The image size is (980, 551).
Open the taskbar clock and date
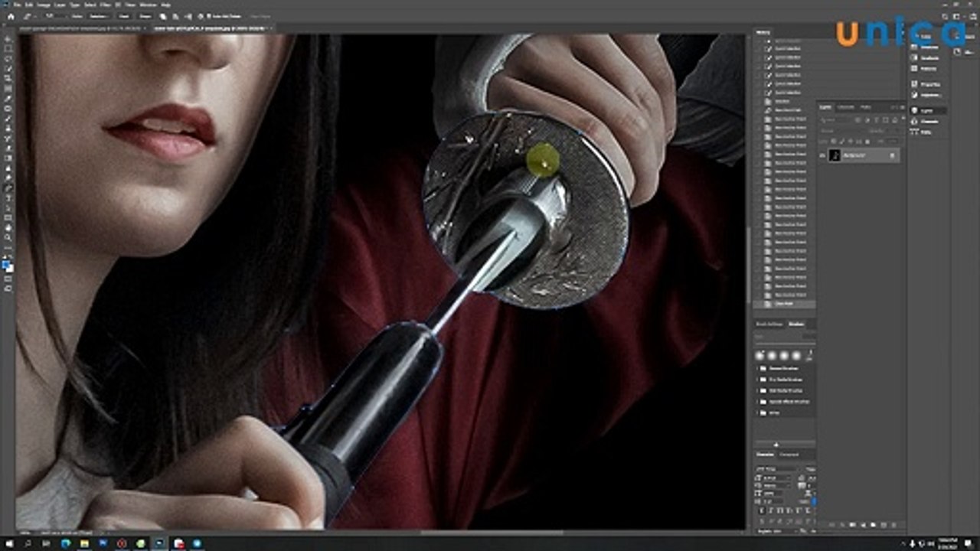[948, 543]
